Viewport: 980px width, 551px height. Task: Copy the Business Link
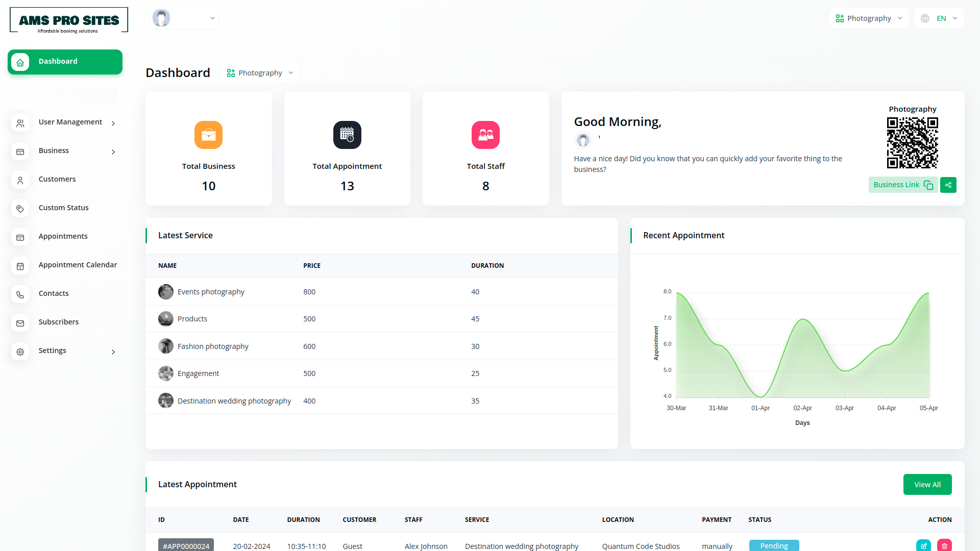click(902, 185)
